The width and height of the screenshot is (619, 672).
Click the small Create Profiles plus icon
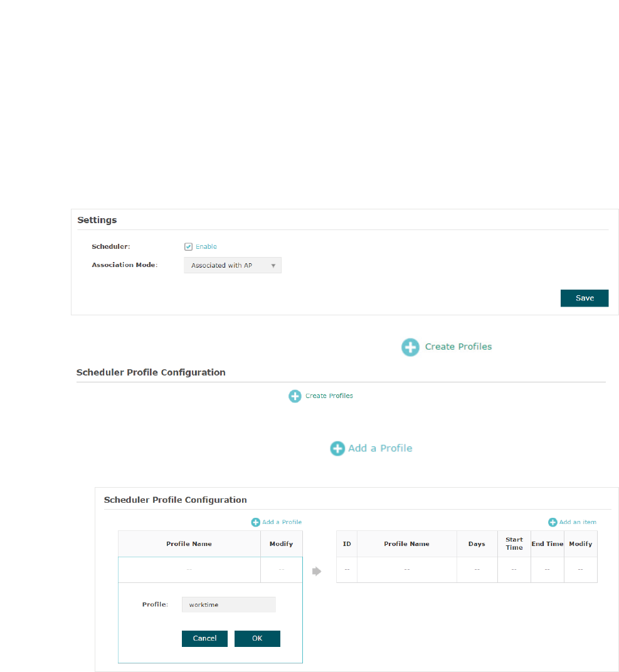[295, 396]
